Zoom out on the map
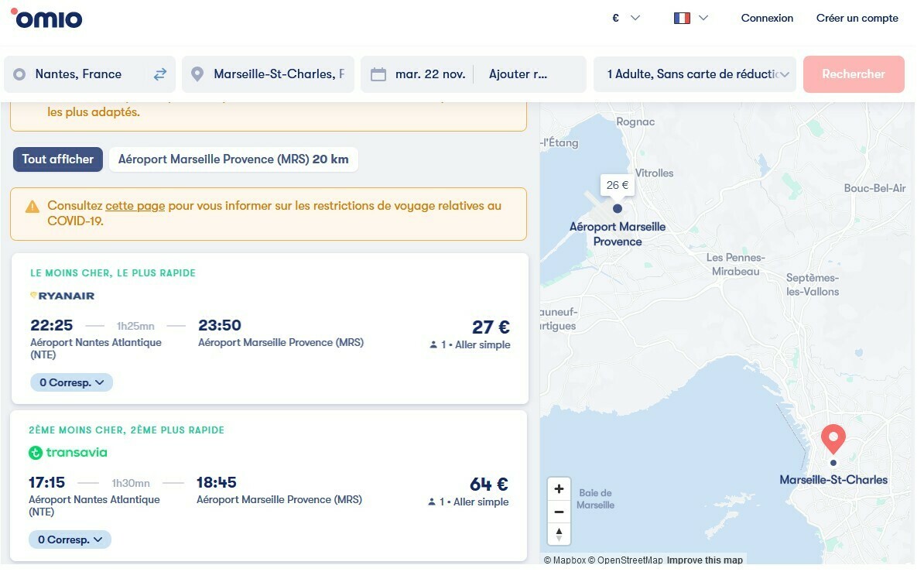 tap(559, 512)
